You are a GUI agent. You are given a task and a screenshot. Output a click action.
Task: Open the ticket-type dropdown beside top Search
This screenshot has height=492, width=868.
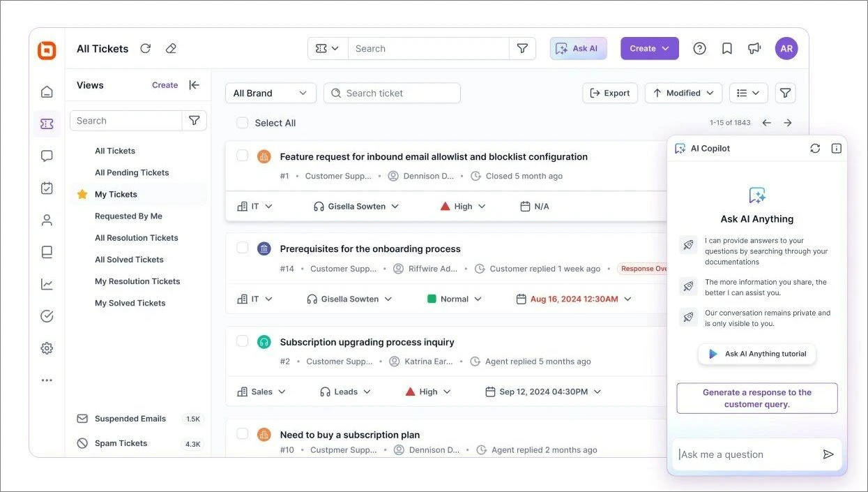click(328, 48)
